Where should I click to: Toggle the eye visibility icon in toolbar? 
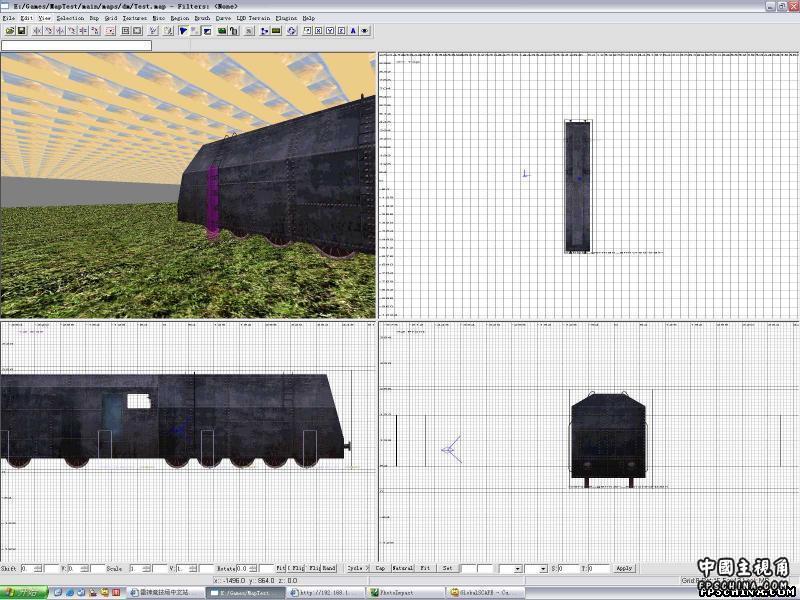[x=365, y=31]
